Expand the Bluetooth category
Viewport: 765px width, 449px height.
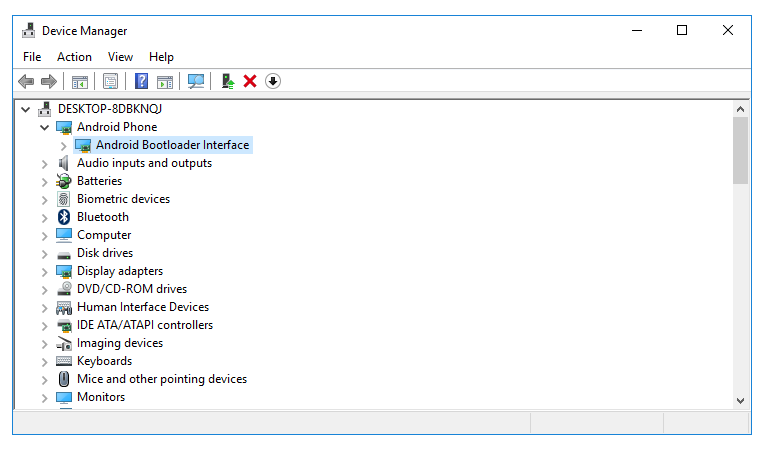click(44, 218)
